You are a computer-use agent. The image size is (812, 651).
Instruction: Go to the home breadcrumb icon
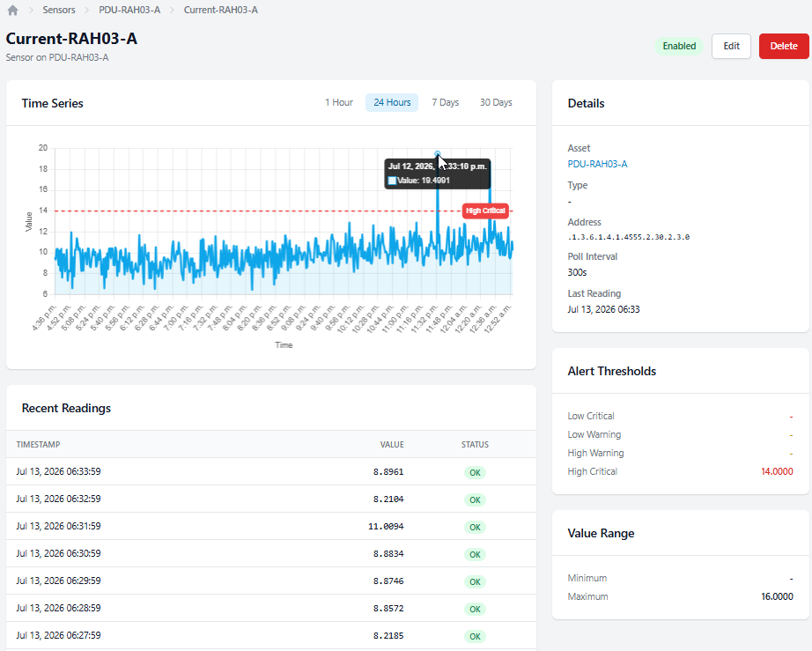click(13, 11)
